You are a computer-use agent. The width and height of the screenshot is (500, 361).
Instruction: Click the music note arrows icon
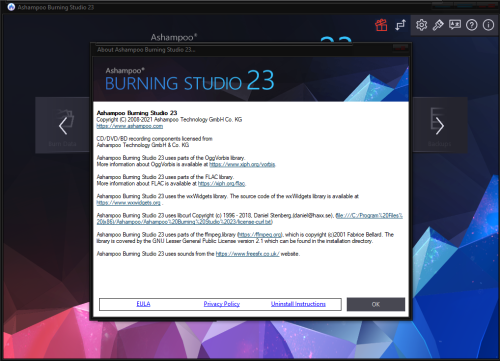tap(400, 25)
